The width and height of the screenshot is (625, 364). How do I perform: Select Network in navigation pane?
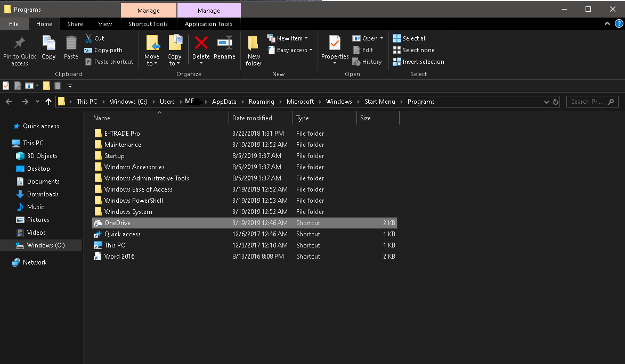[35, 262]
